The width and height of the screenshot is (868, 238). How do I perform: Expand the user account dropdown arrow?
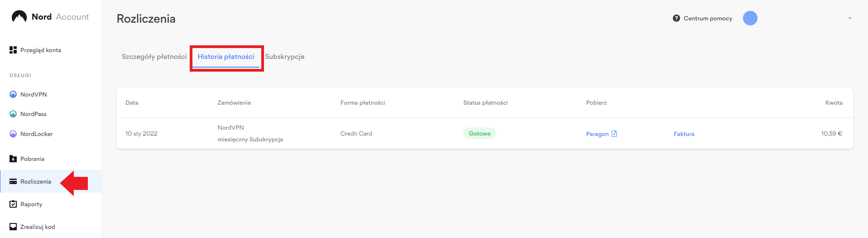(x=850, y=18)
